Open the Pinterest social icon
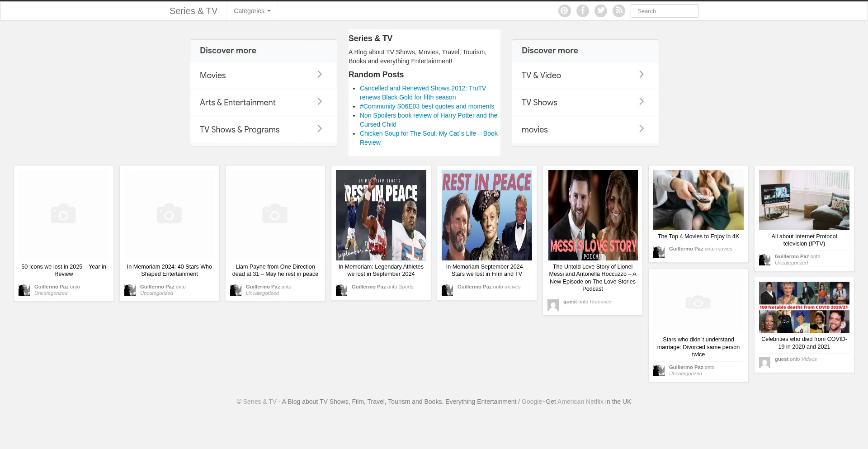 [x=565, y=11]
